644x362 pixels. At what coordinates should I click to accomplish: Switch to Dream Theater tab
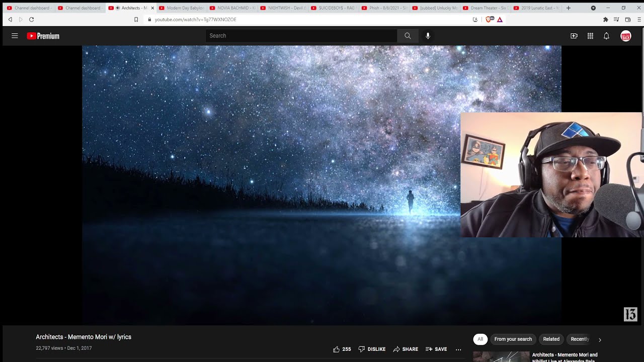tap(486, 8)
